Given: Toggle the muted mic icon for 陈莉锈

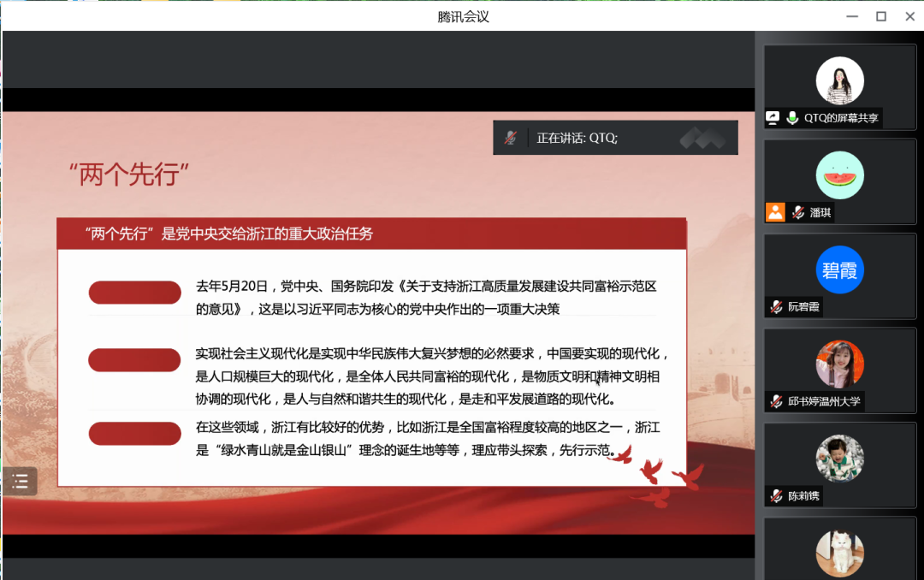Looking at the screenshot, I should (776, 496).
